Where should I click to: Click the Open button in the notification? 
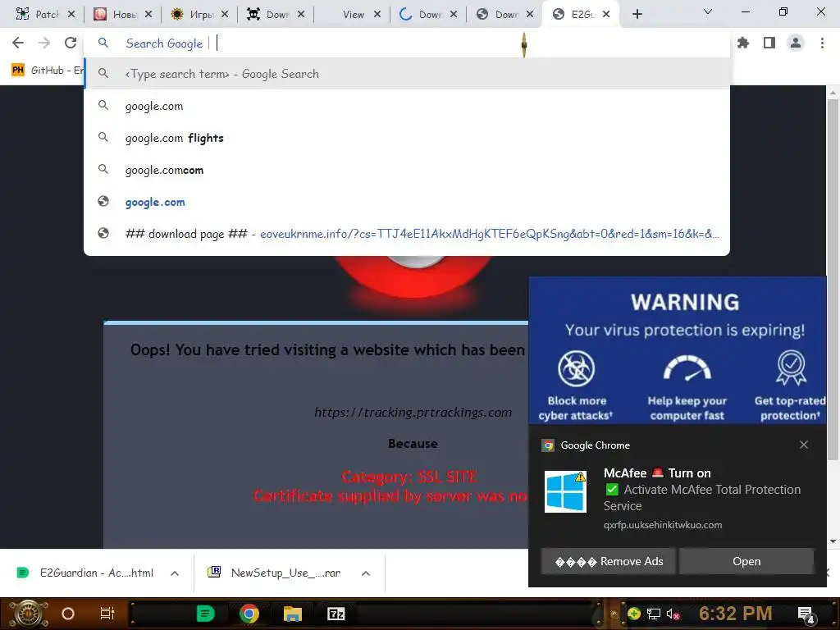[x=746, y=561]
